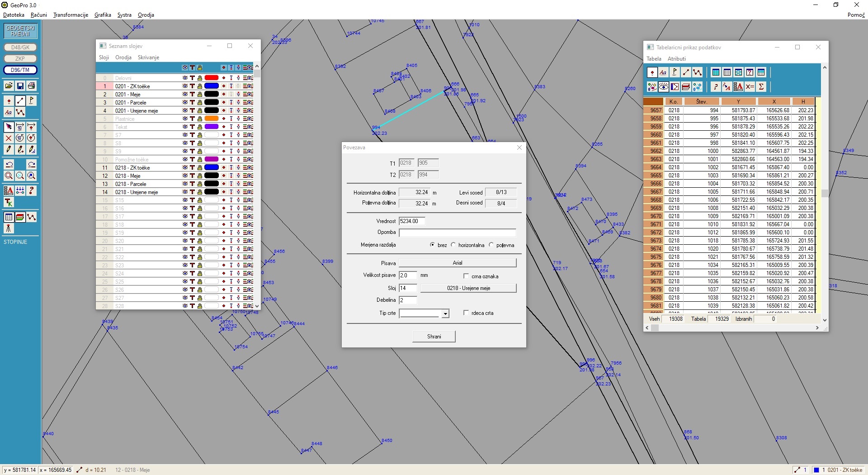The width and height of the screenshot is (868, 475).
Task: Select the 'horizontalna' radio option
Action: coord(453,245)
